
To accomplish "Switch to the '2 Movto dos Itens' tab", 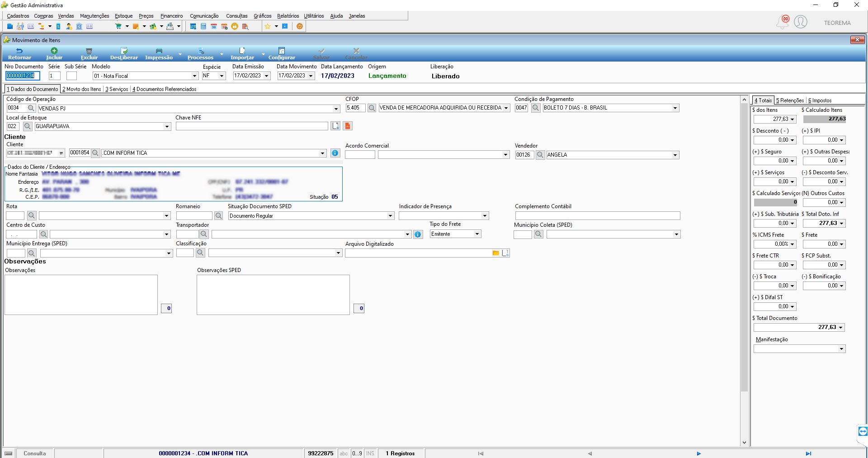I will click(x=82, y=89).
